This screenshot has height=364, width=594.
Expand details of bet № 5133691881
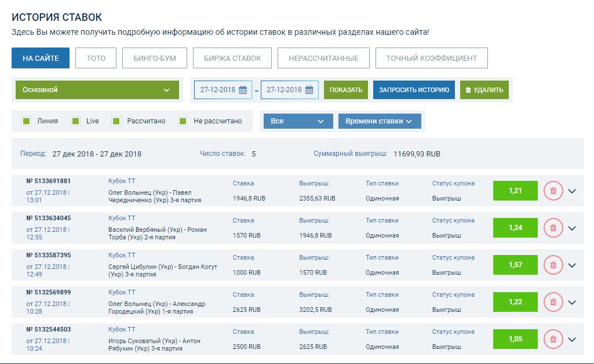tap(572, 191)
